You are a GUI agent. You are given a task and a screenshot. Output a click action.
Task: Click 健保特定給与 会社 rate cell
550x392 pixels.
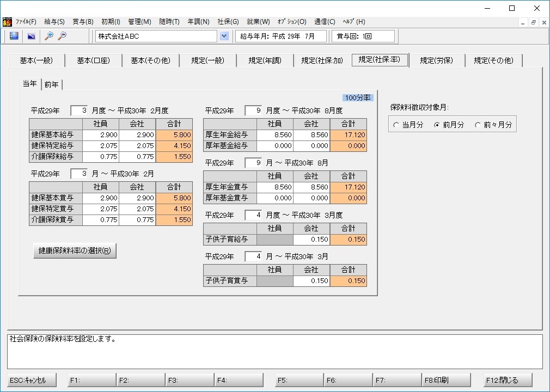coord(137,146)
